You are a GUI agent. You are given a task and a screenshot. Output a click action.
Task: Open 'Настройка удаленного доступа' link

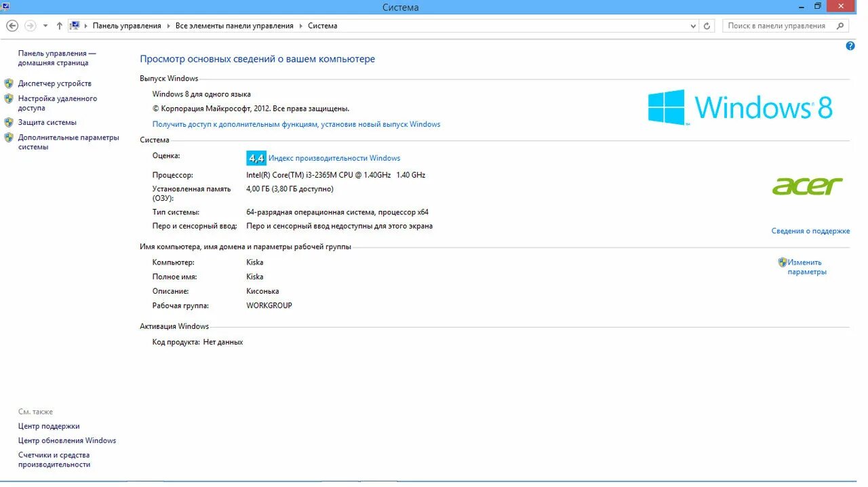pos(58,103)
